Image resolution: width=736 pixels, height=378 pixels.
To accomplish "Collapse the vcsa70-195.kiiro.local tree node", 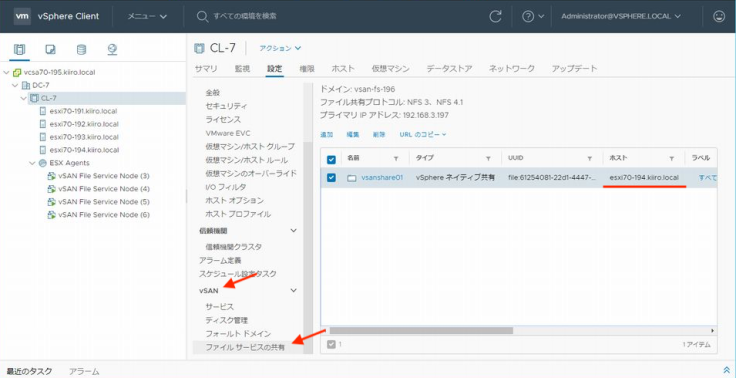I will pyautogui.click(x=6, y=73).
